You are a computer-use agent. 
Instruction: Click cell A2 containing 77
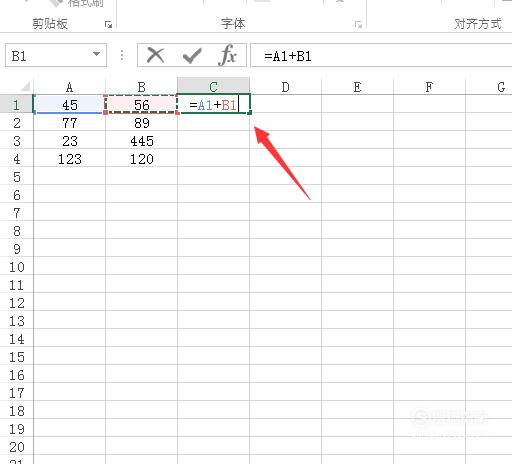pos(69,122)
